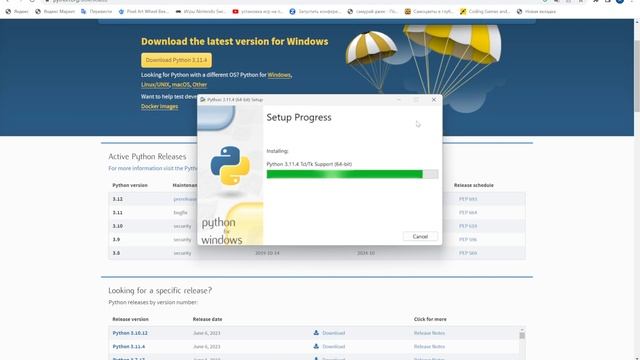Open Release Notes for Python 3.10.12

click(x=429, y=333)
